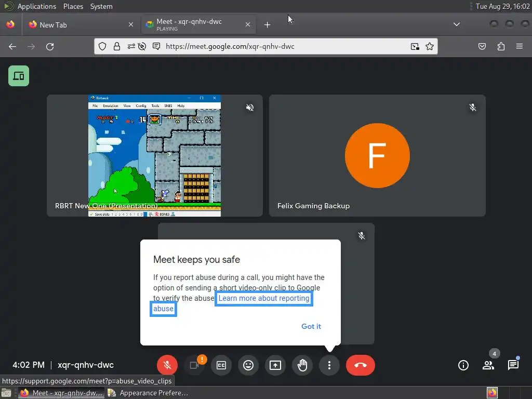Viewport: 532px width, 399px height.
Task: Click the orange F avatar of Felix Gaming Backup
Action: tap(377, 155)
